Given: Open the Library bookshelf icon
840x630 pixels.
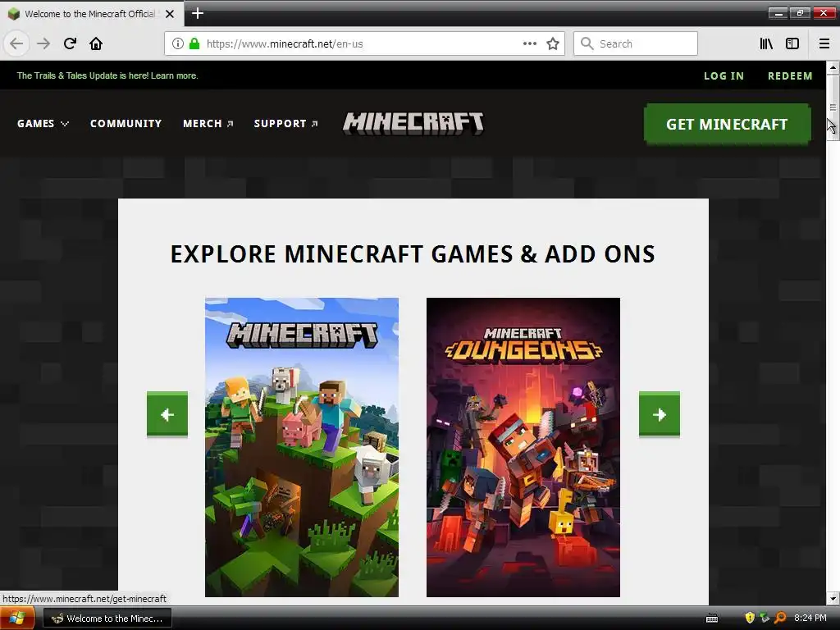Looking at the screenshot, I should [x=766, y=43].
